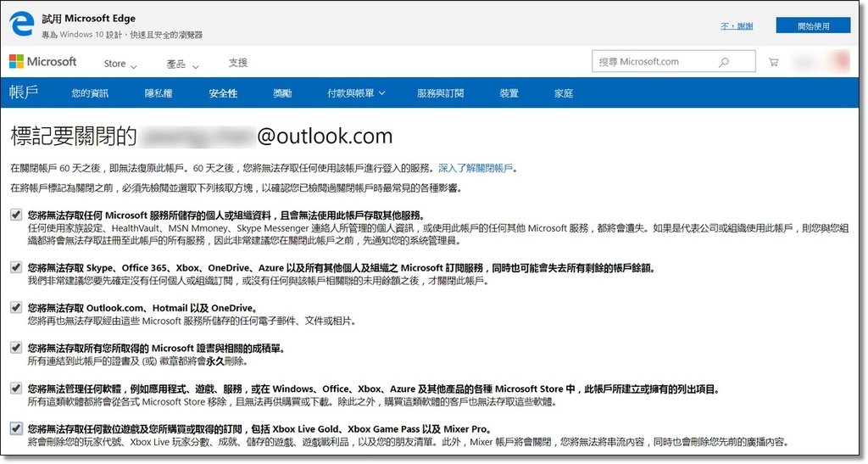
Task: Open the 裝置 tab
Action: (509, 93)
